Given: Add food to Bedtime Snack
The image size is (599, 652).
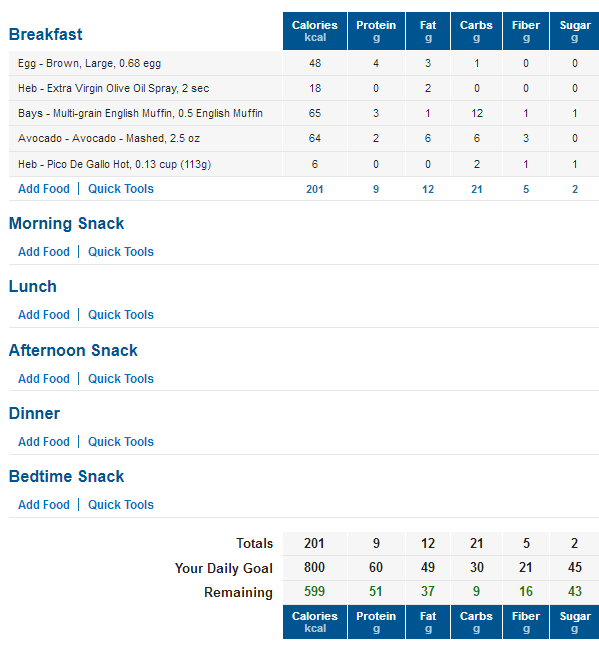Looking at the screenshot, I should tap(44, 505).
